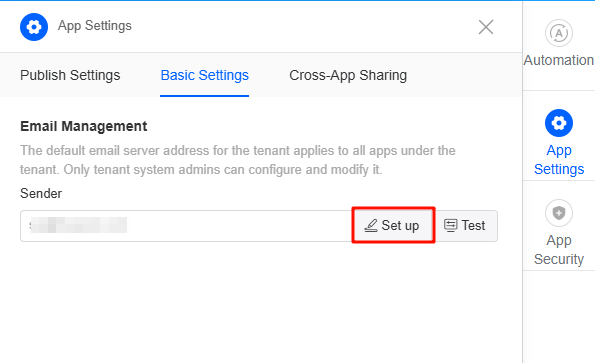Click the Automation label in sidebar
Screen dimensions: 595x363
[x=559, y=60]
